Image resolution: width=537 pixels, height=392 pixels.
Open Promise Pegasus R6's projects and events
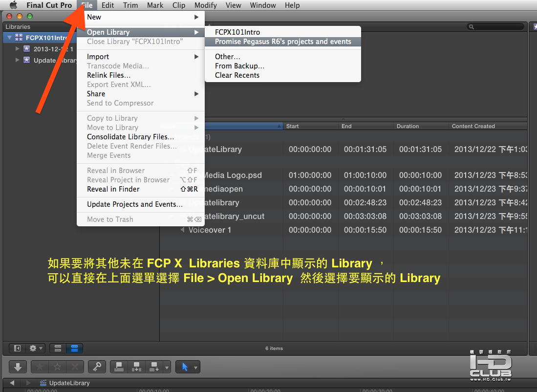(x=283, y=42)
